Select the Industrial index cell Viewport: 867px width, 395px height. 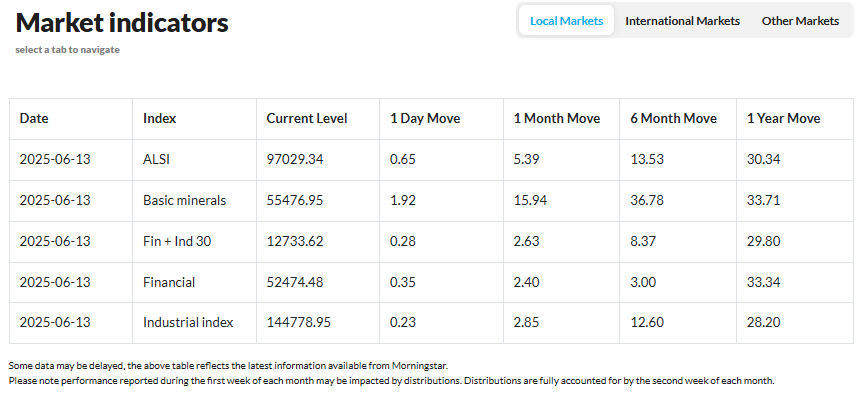(194, 323)
